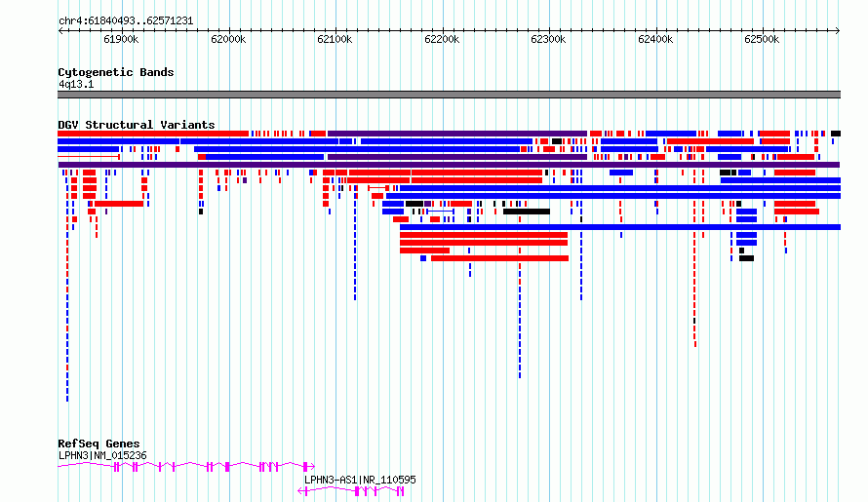This screenshot has width=868, height=502.
Task: Select the full-width purple structural variant bar
Action: click(449, 165)
